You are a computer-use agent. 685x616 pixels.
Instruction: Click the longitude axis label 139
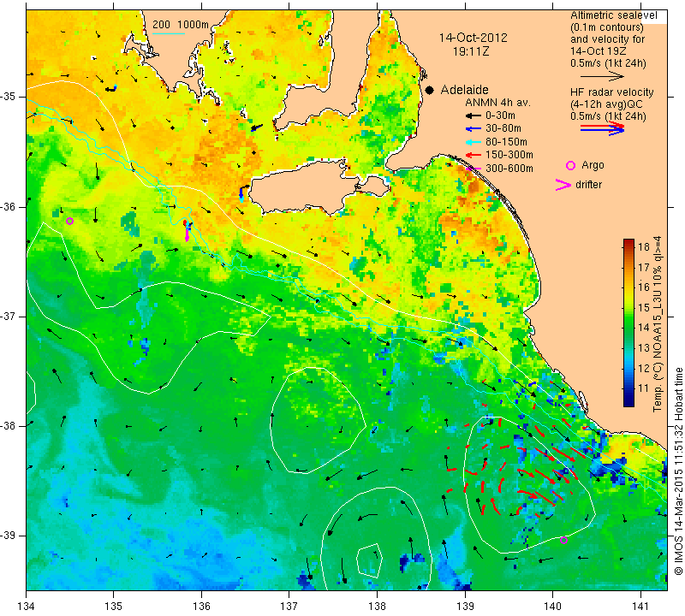tap(465, 607)
